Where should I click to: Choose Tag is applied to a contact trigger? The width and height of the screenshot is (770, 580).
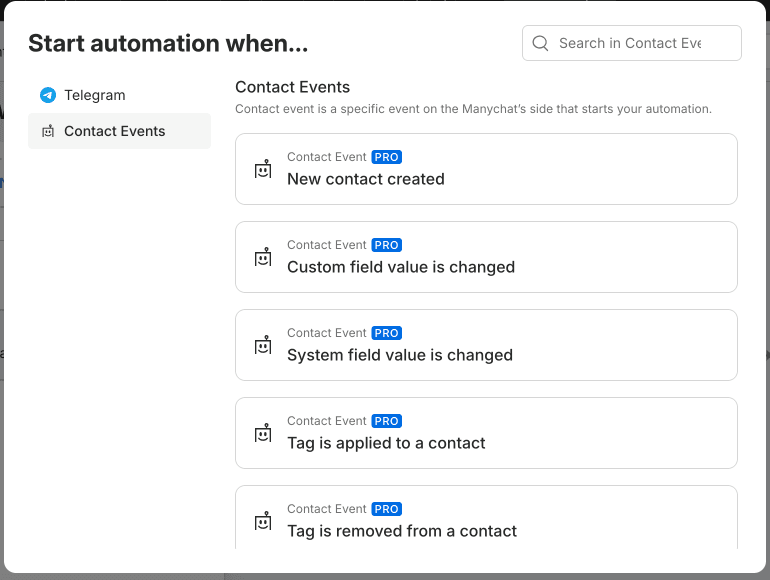tap(486, 433)
